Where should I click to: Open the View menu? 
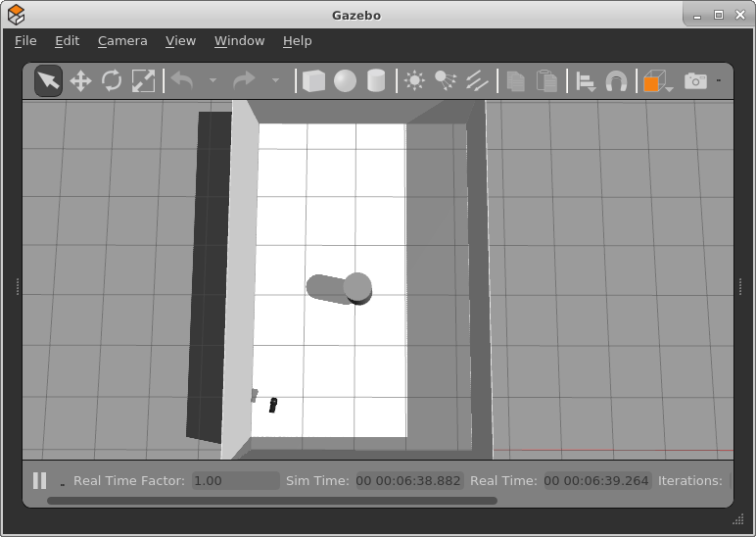[x=181, y=41]
